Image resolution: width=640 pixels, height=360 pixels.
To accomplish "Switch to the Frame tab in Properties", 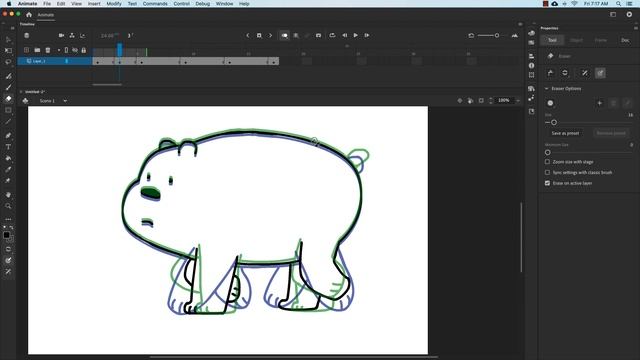I will [601, 40].
